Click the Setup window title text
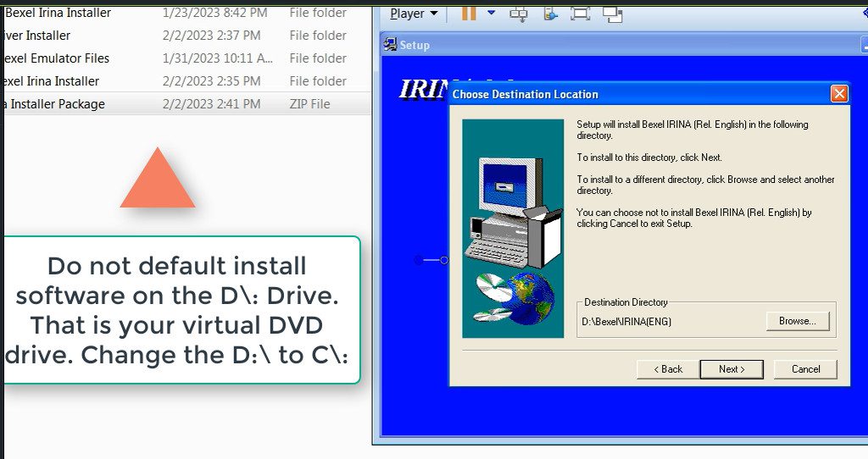Image resolution: width=868 pixels, height=459 pixels. 415,46
